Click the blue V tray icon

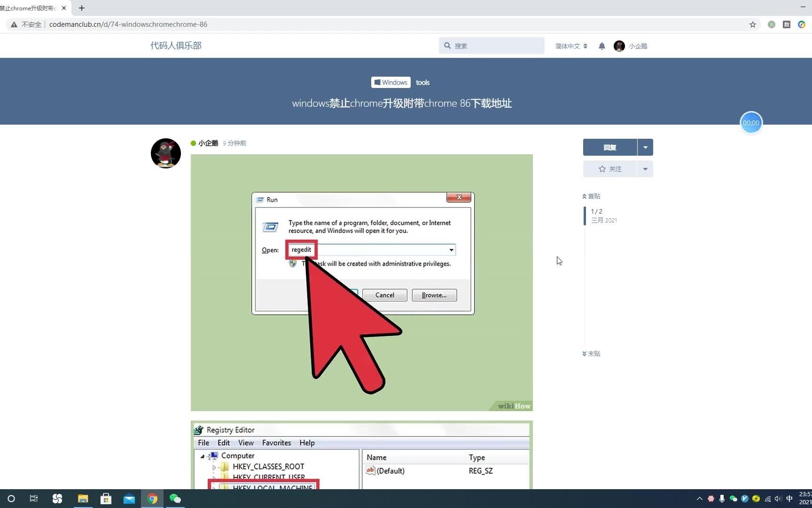pyautogui.click(x=745, y=499)
